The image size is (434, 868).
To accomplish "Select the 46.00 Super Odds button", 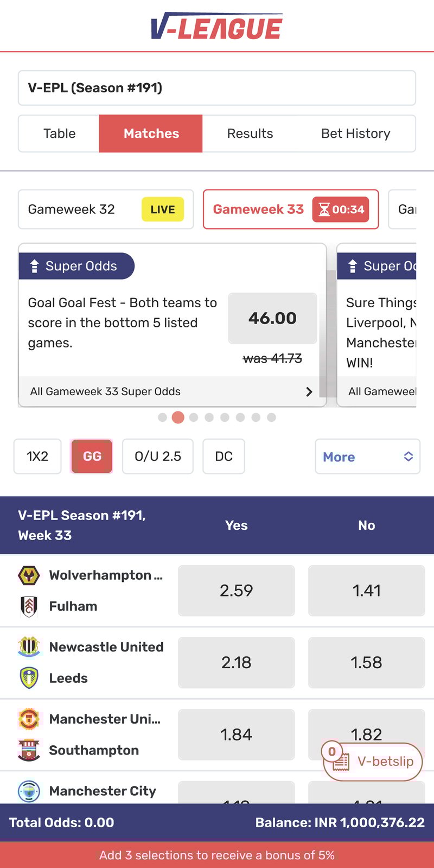I will (x=272, y=318).
